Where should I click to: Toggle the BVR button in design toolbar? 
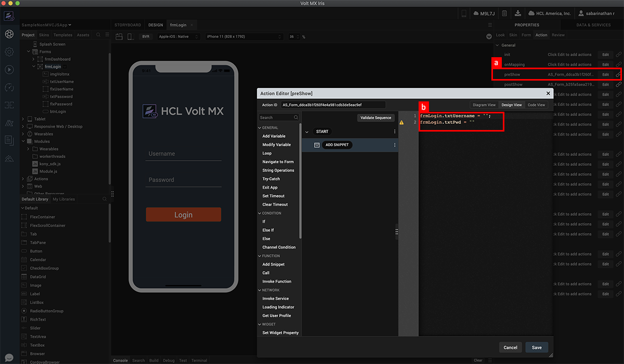pos(146,37)
